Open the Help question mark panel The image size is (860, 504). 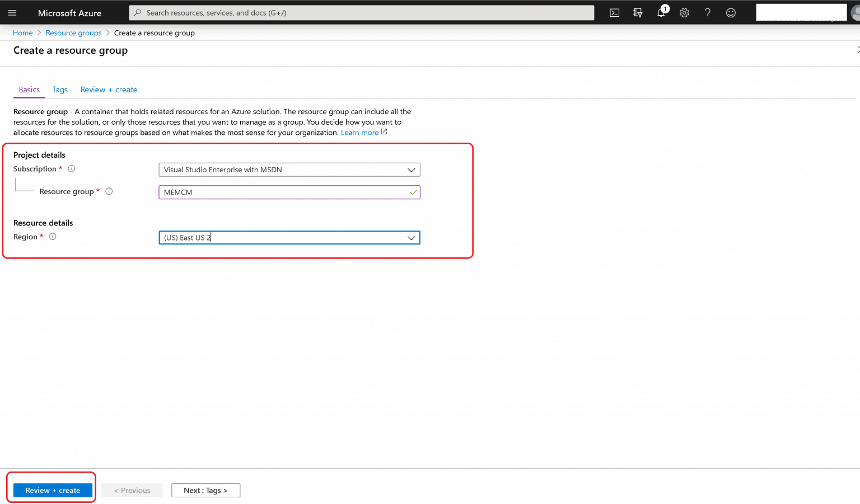(x=707, y=12)
